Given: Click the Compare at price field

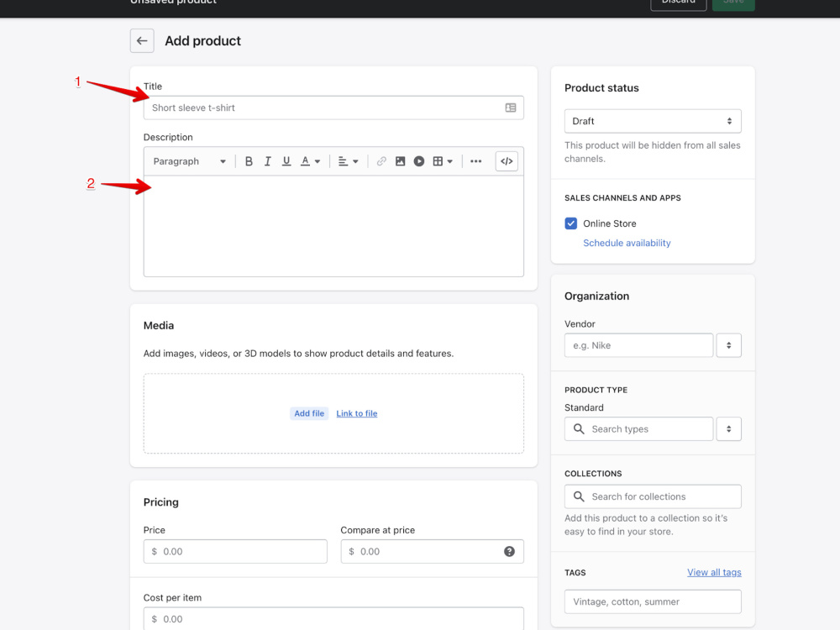Looking at the screenshot, I should pyautogui.click(x=432, y=551).
